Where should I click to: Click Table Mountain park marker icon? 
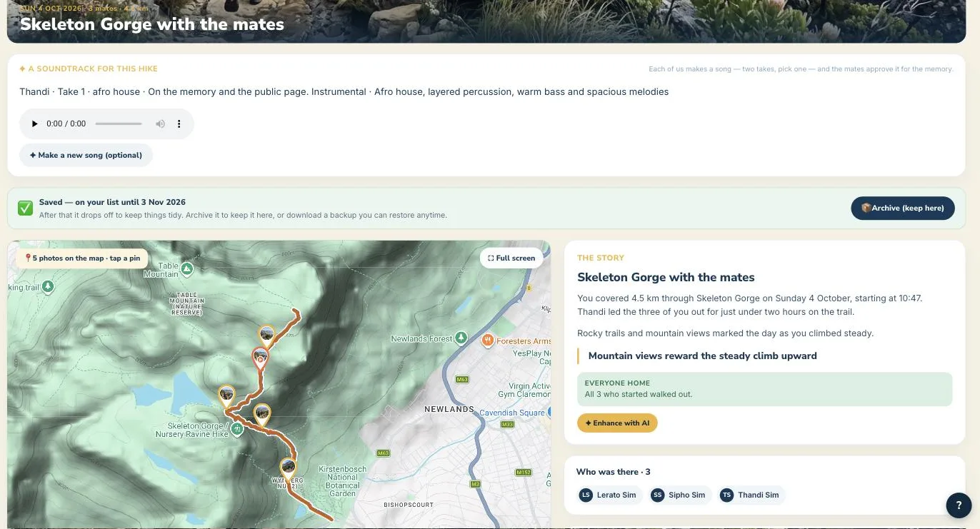[187, 269]
